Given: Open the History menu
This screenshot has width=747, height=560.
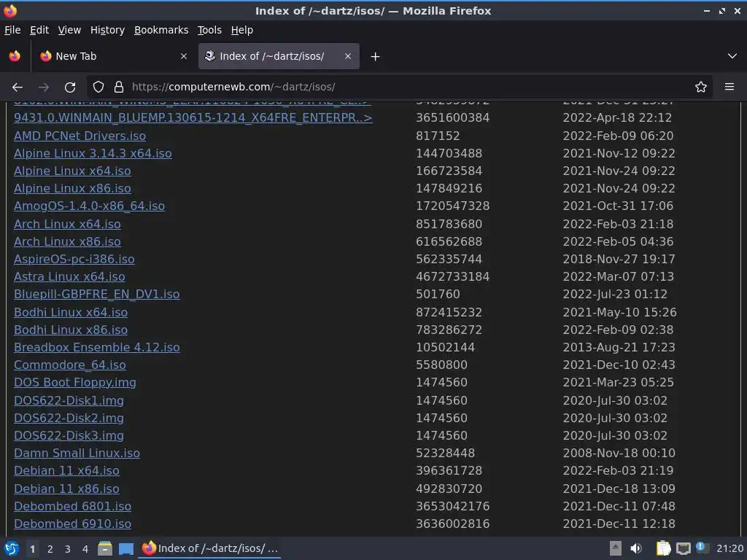Looking at the screenshot, I should coord(107,30).
